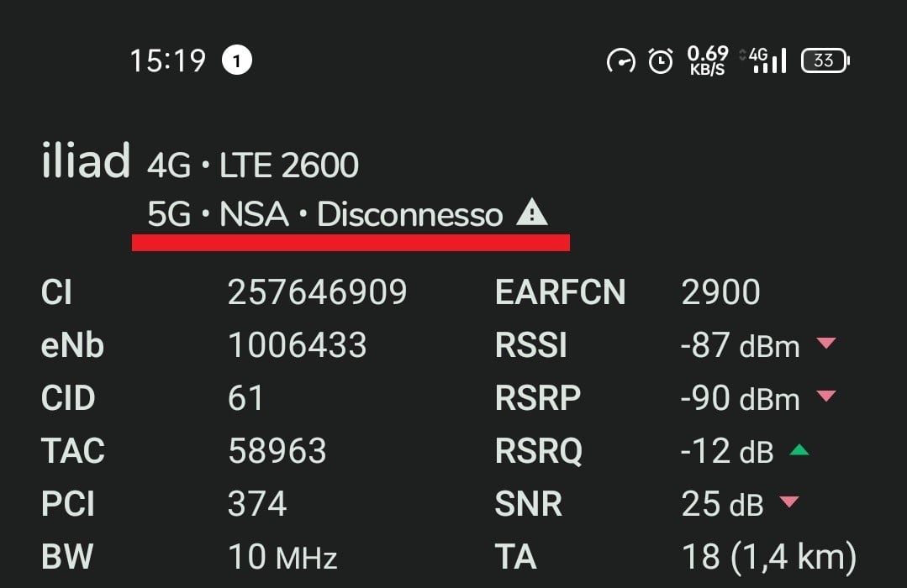Tap the 4G LTE 2600 band label
The image size is (907, 588).
click(253, 166)
